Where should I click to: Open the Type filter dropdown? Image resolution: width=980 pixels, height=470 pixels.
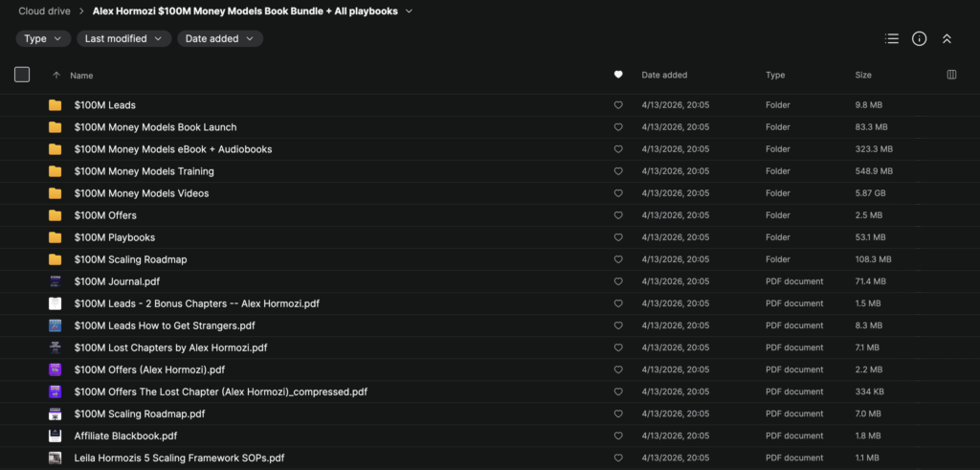tap(43, 39)
